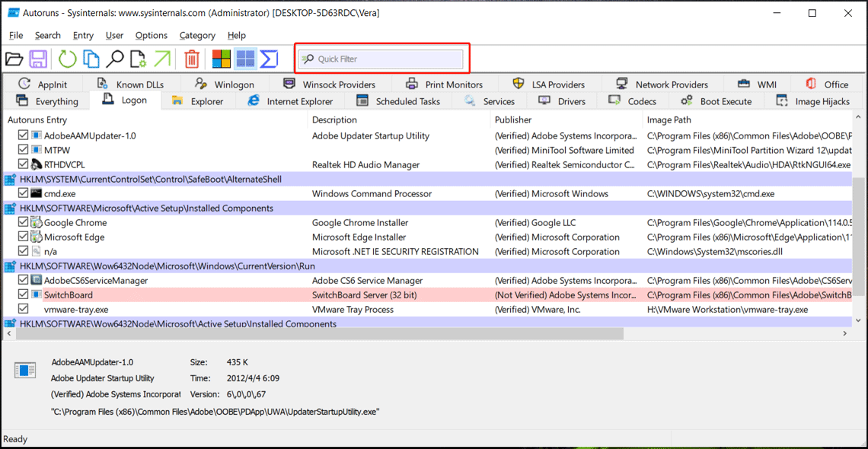Uncheck the MTPW entry checkbox
This screenshot has height=449, width=868.
click(24, 150)
